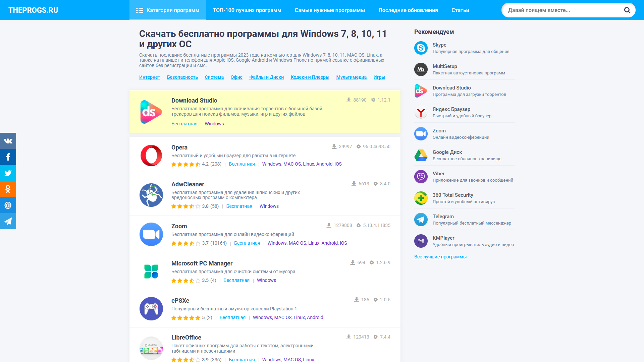Viewport: 644px width, 362px height.
Task: Click Яндекс Браузер title in recommendations
Action: (x=451, y=109)
